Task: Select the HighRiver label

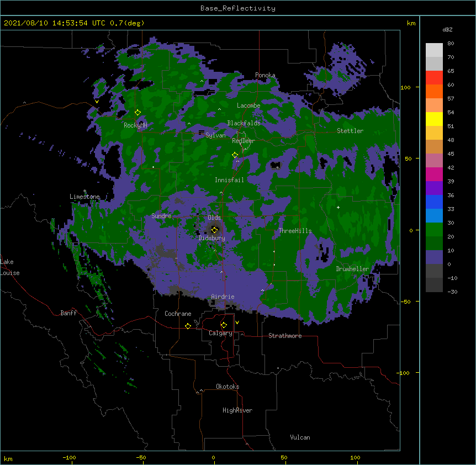Action: [237, 410]
